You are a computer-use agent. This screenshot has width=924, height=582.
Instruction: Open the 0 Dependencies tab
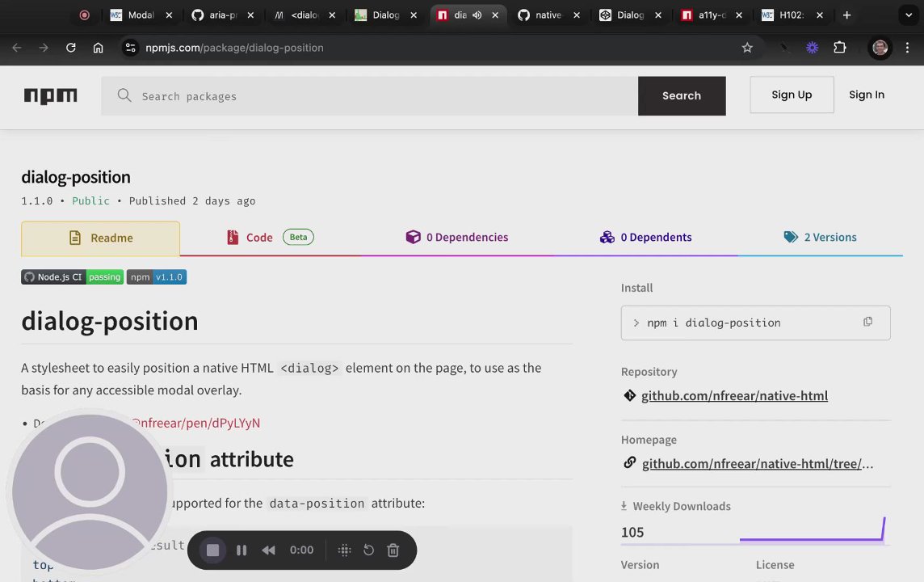point(456,237)
